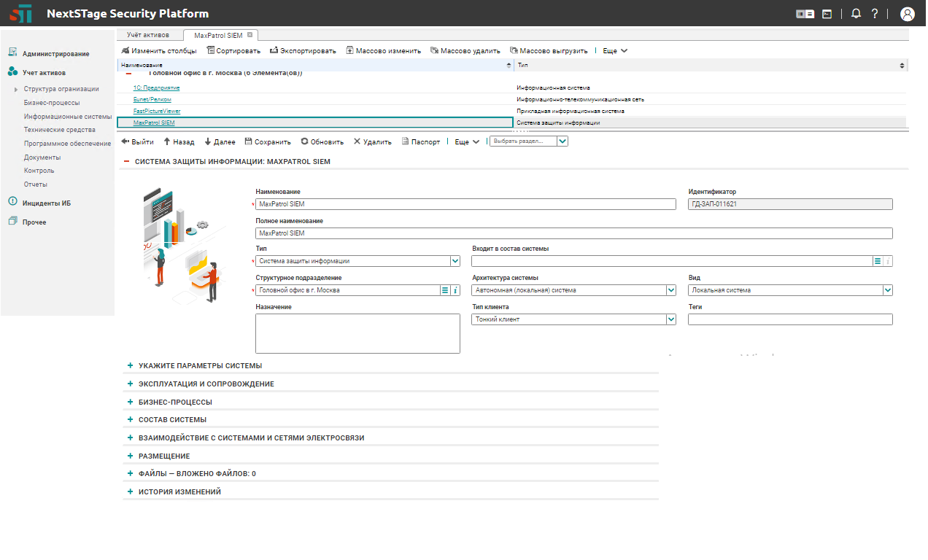Click the Изменить столбцы button
The image size is (928, 560).
158,51
